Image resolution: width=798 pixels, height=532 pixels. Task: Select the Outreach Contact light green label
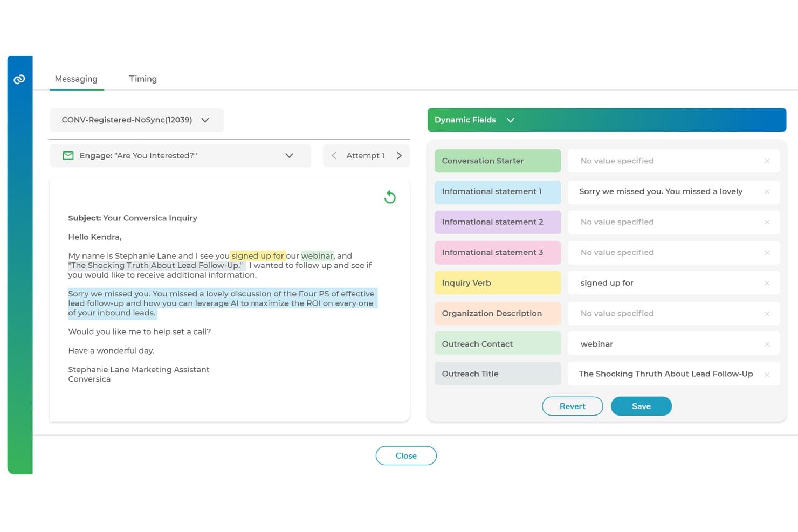498,344
